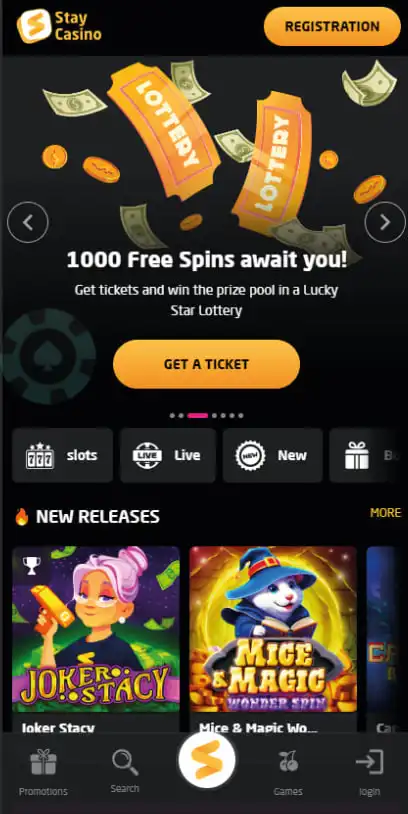Jump to the first carousel dot
Screen dimensions: 408x814
click(172, 415)
